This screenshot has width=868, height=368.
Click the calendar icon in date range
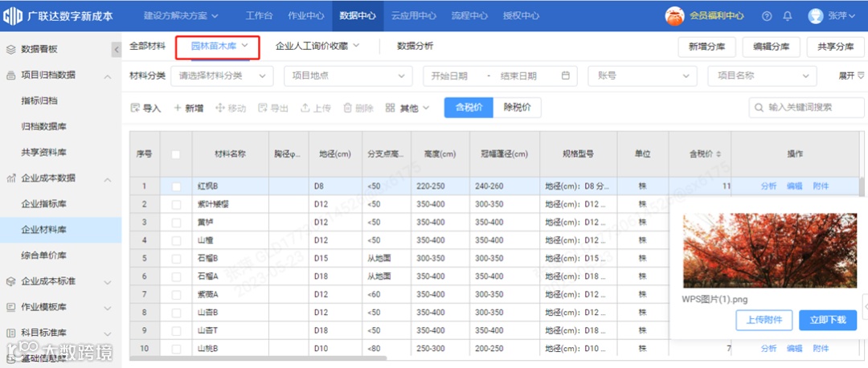pyautogui.click(x=565, y=76)
